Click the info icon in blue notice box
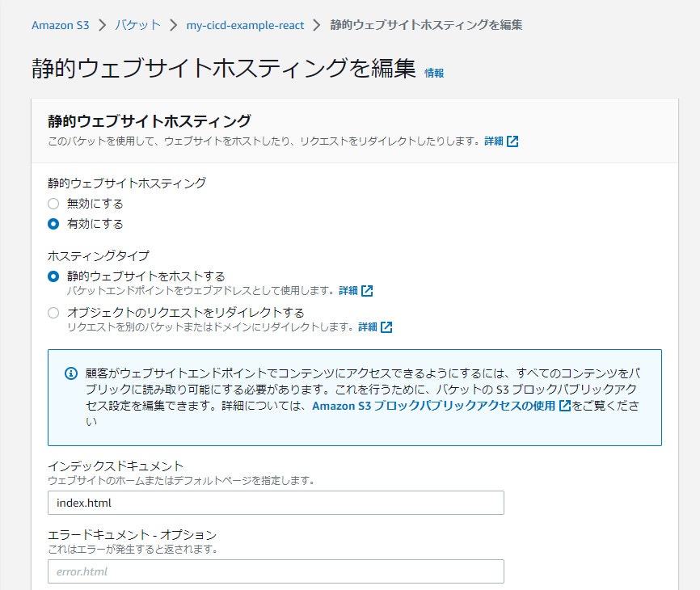Screen dimensions: 700x590 click(71, 373)
